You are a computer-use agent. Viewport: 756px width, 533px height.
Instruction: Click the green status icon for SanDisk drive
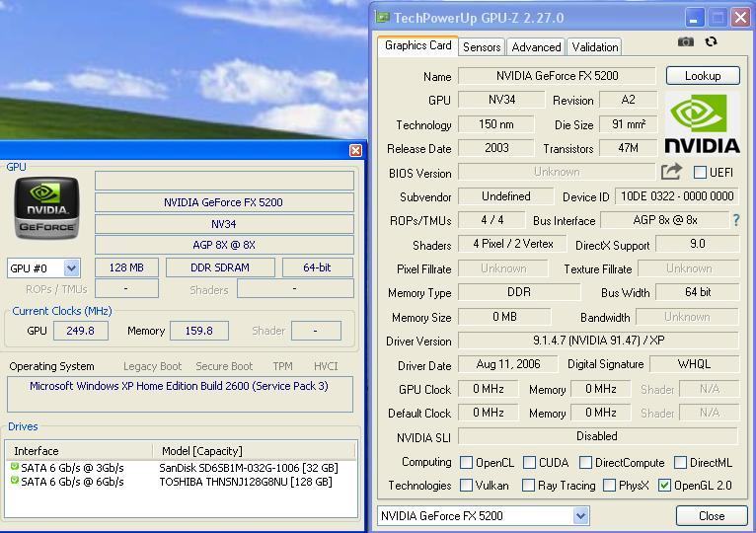(x=15, y=467)
